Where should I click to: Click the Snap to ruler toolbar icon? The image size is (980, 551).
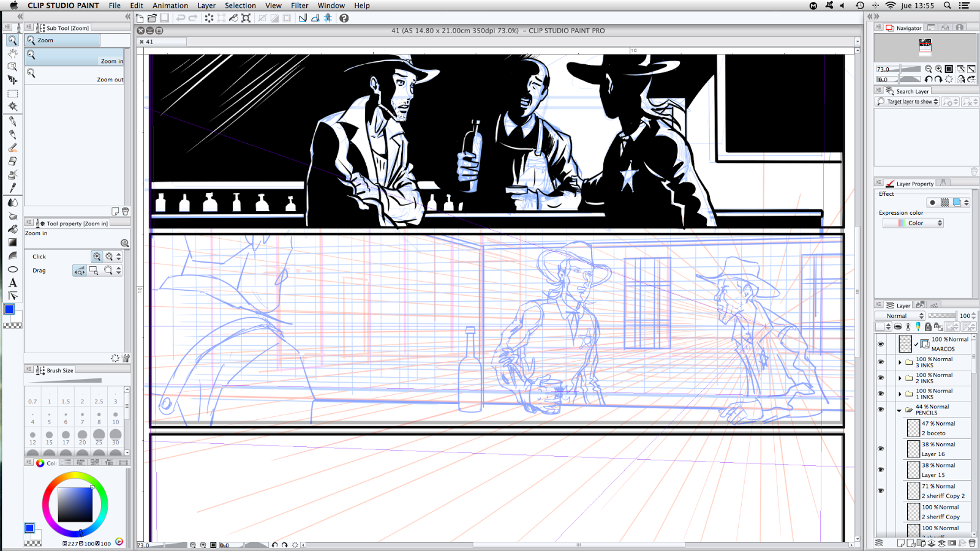click(303, 18)
